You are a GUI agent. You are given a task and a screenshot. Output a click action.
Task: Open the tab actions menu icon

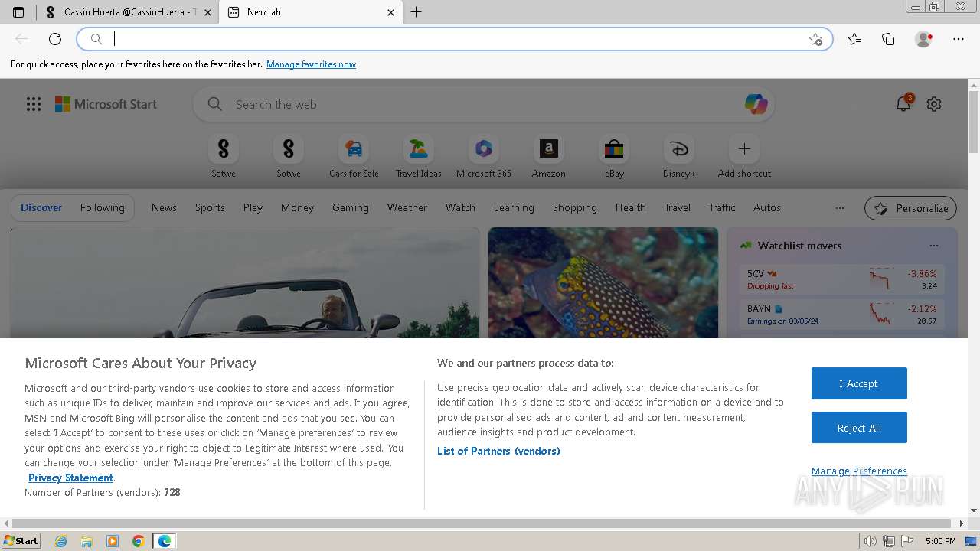(x=18, y=12)
